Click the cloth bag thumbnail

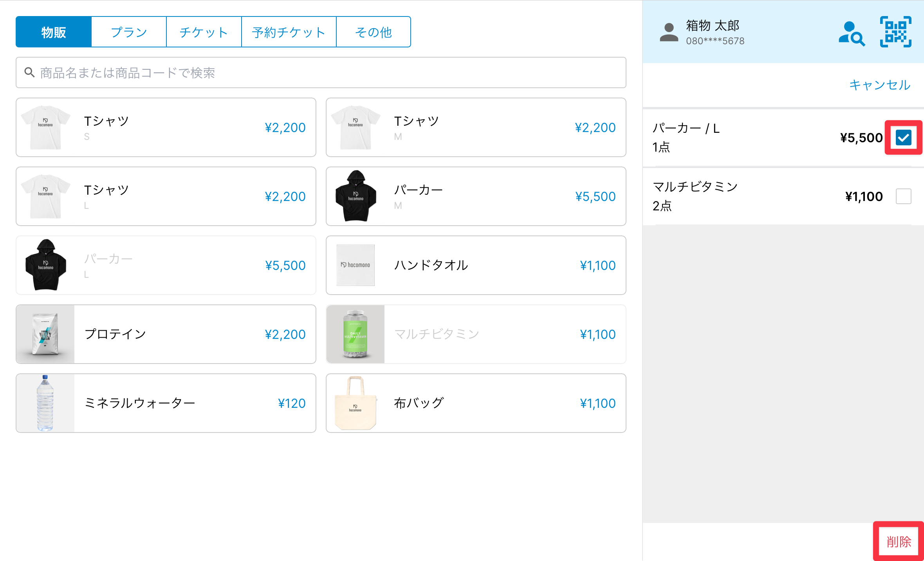coord(356,403)
